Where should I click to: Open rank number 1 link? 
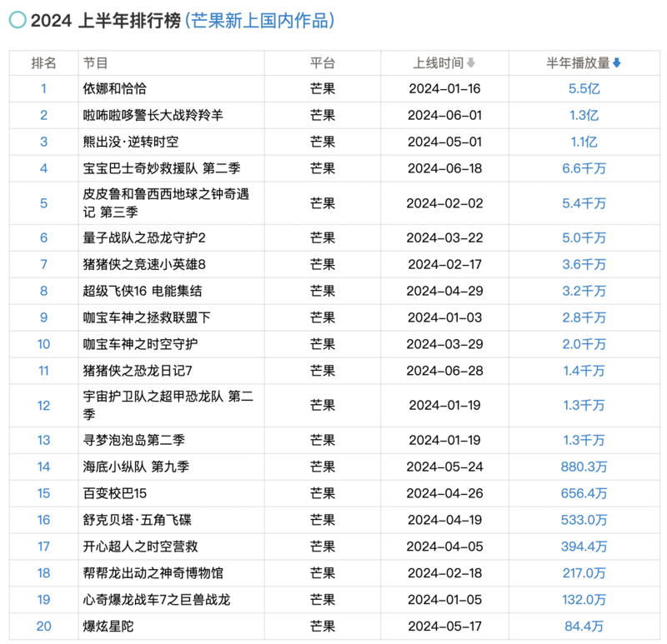coord(43,89)
